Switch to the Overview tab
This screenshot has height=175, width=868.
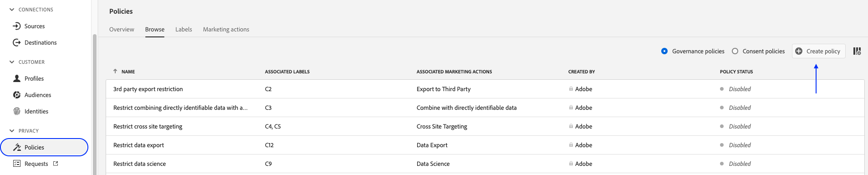[122, 29]
